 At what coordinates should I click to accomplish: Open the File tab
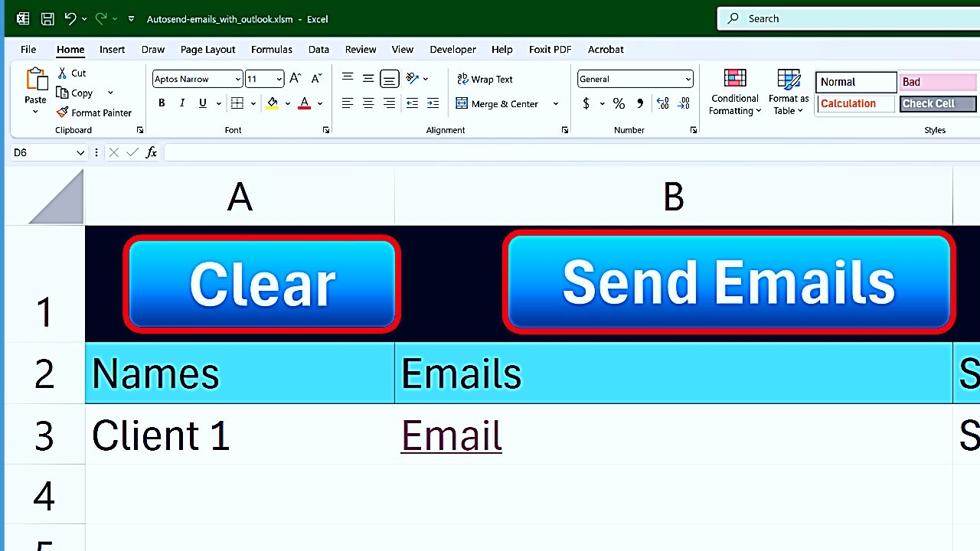coord(28,49)
